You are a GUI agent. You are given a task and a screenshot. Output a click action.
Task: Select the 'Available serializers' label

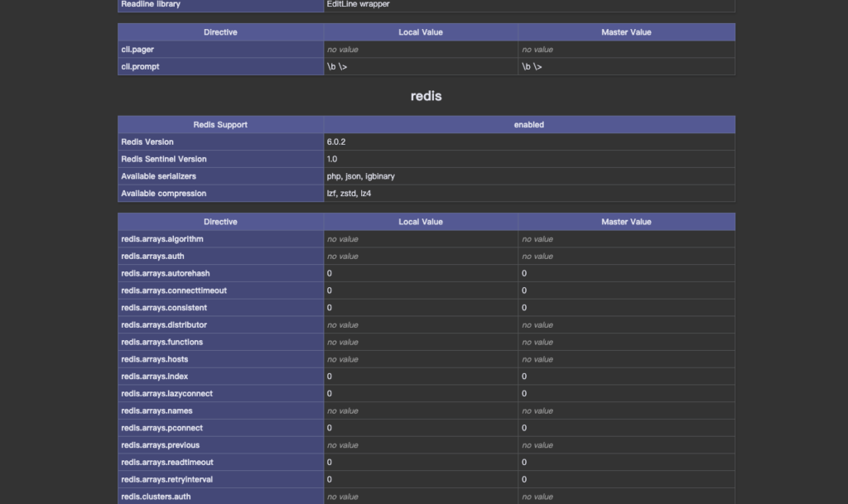[158, 176]
